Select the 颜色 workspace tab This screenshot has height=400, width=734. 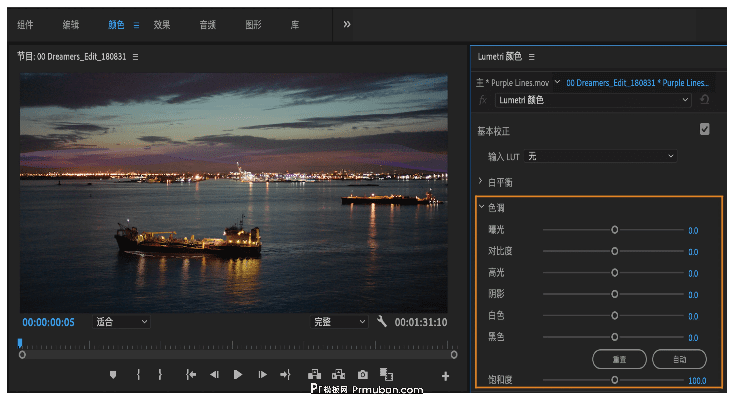click(116, 25)
